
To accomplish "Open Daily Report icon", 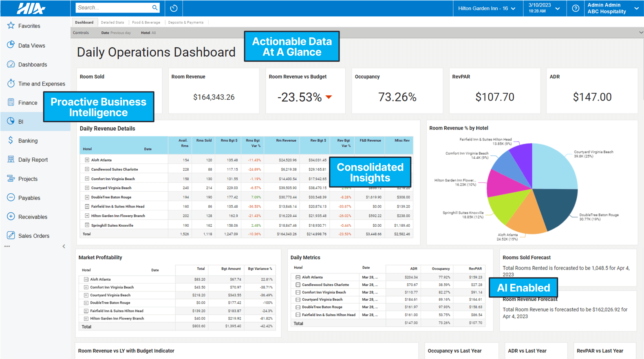I will click(11, 160).
